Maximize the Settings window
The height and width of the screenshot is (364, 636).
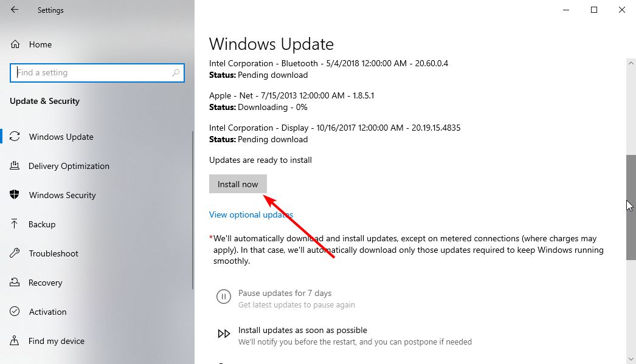[x=594, y=10]
